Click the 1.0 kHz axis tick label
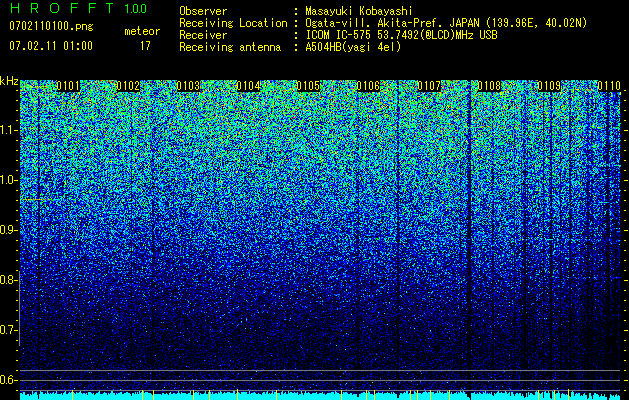Viewport: 629px width, 400px height. 8,180
